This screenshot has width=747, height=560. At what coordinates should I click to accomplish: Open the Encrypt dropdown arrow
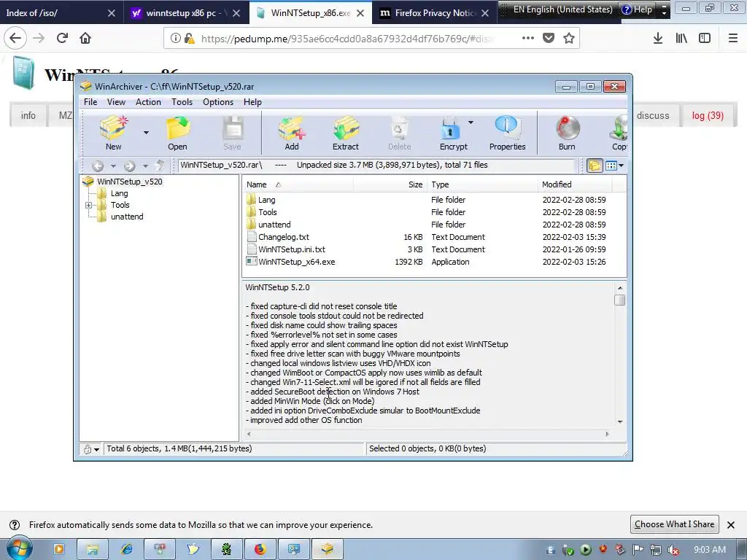471,122
